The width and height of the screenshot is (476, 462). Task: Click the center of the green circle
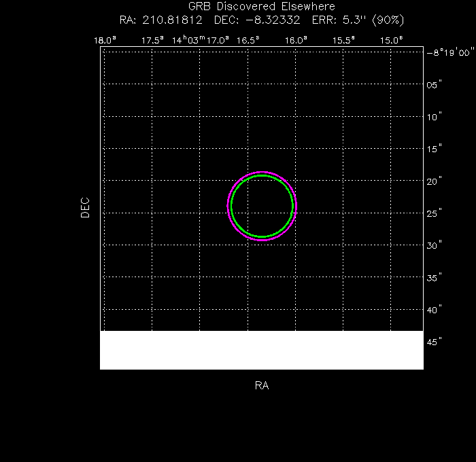click(262, 206)
